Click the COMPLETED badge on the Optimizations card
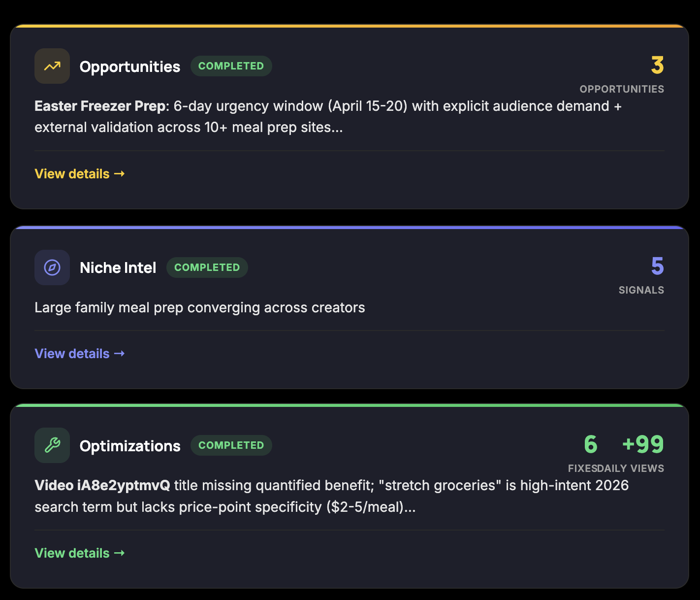The width and height of the screenshot is (700, 600). (x=231, y=445)
